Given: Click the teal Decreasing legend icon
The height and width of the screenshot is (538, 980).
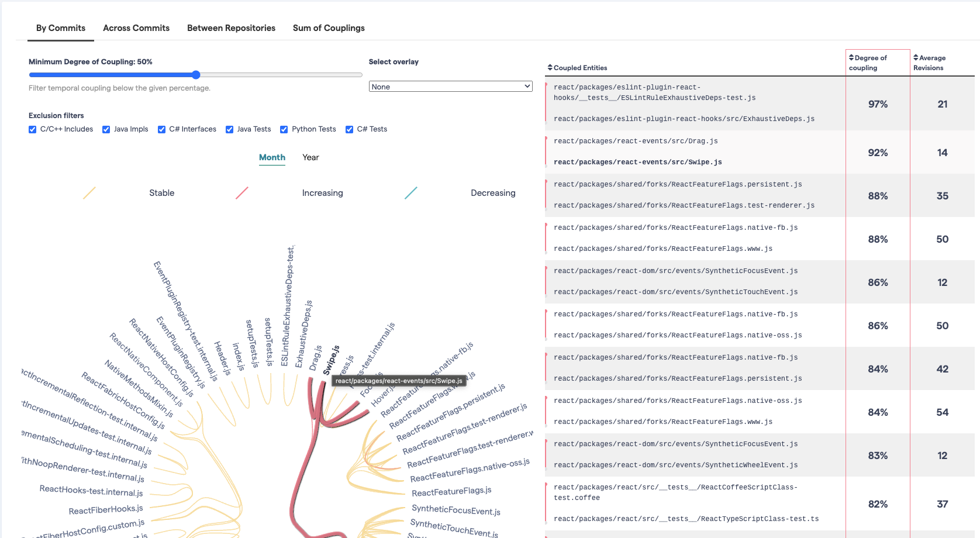Looking at the screenshot, I should coord(411,192).
